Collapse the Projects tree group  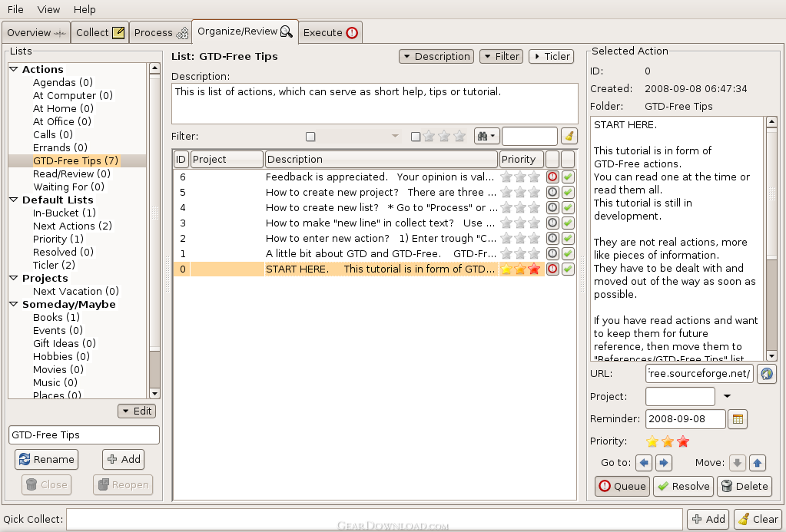tap(14, 278)
